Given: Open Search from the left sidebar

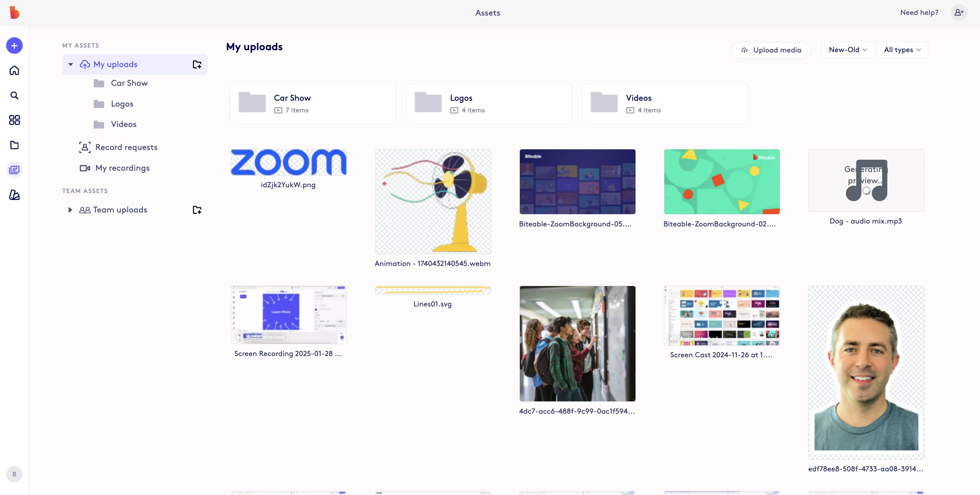Looking at the screenshot, I should click(x=14, y=96).
